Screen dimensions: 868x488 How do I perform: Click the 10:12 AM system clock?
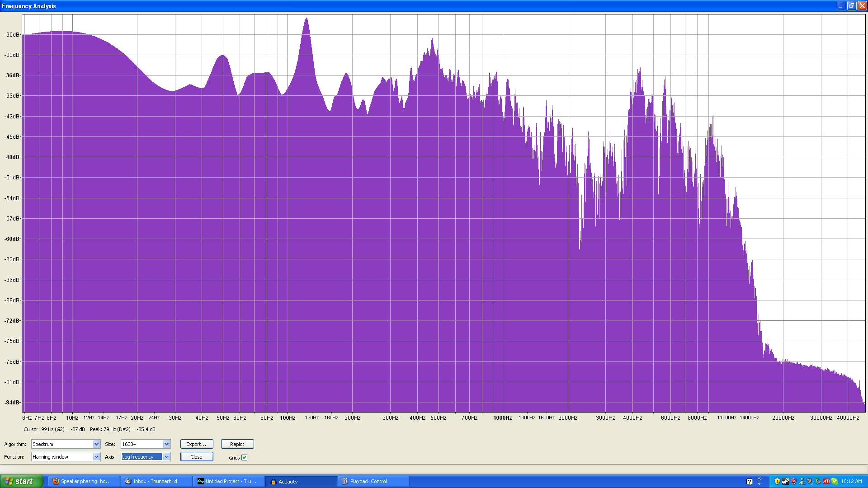point(851,481)
